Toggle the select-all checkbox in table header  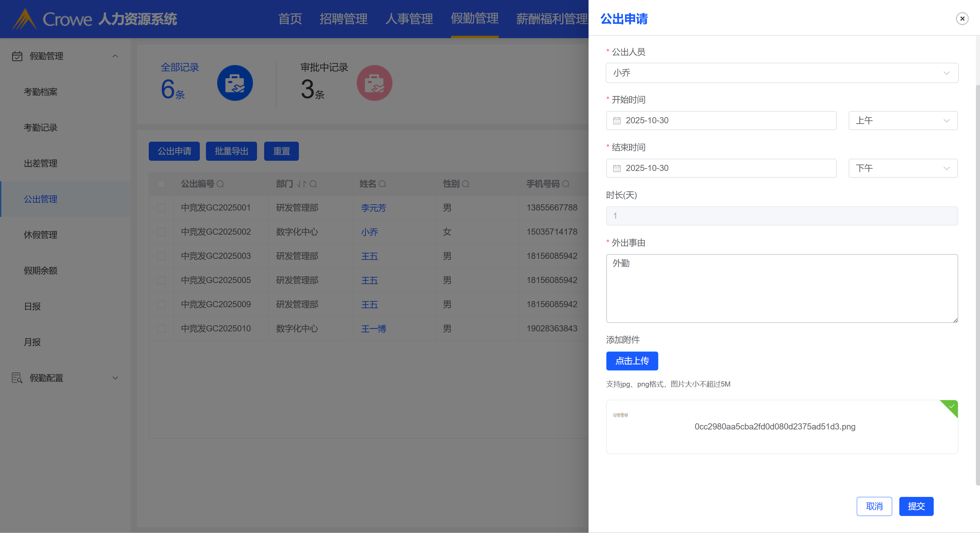[x=161, y=184]
